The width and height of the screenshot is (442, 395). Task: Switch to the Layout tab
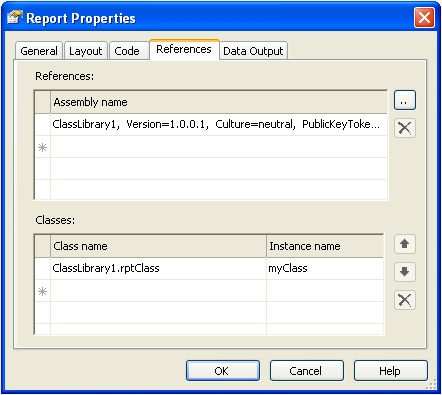click(86, 51)
